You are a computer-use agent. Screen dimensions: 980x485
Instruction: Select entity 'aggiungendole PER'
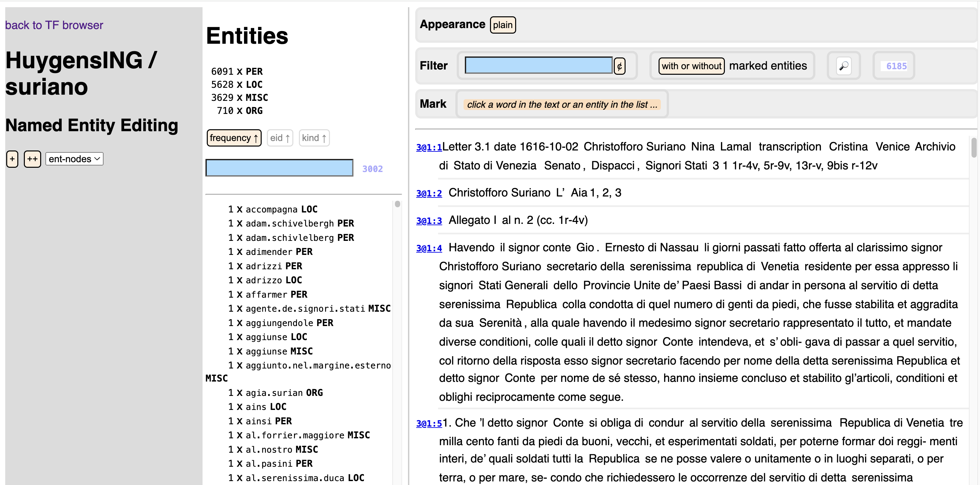[281, 323]
